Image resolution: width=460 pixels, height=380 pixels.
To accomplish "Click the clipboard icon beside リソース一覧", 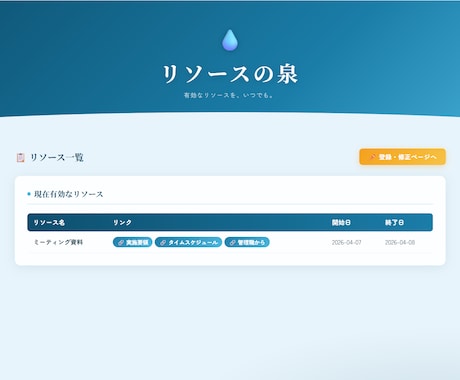I will 21,157.
